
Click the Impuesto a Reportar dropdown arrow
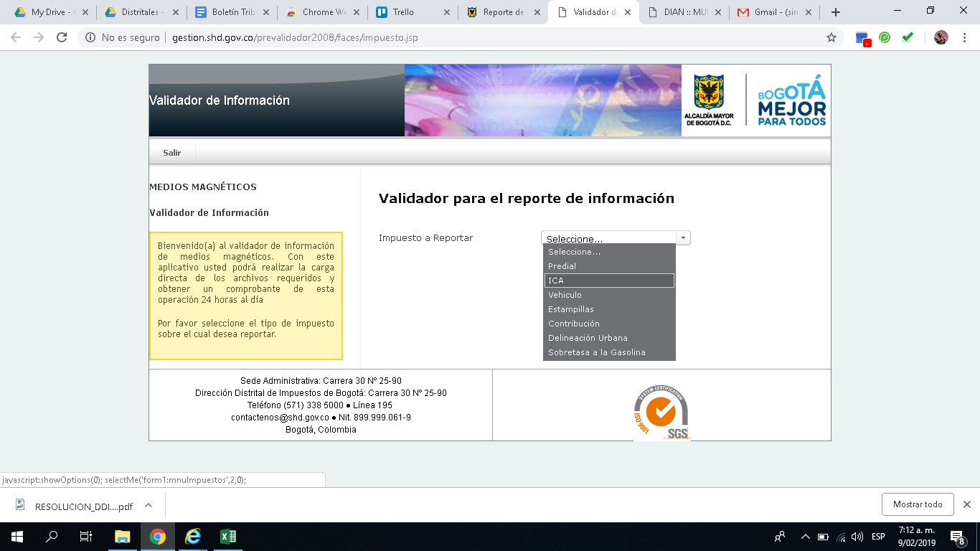(x=683, y=237)
